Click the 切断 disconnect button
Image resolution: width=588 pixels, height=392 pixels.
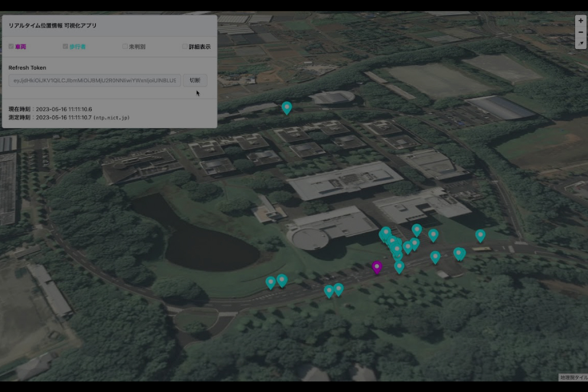pyautogui.click(x=195, y=80)
